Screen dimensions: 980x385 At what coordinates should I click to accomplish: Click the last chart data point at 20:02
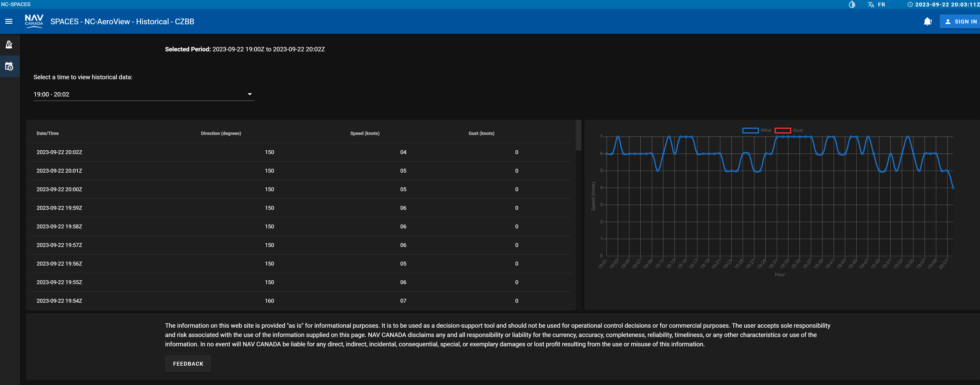pos(953,188)
